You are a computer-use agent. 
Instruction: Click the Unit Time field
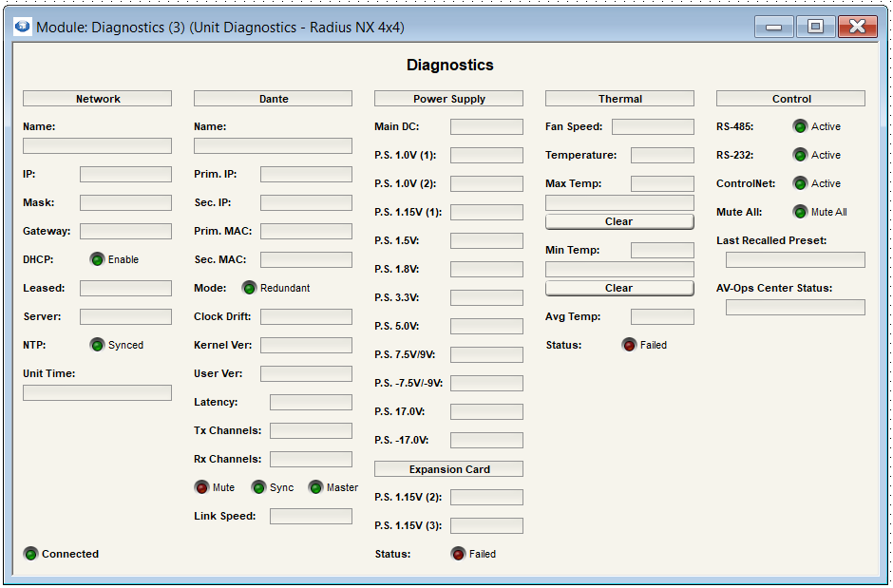click(x=98, y=392)
